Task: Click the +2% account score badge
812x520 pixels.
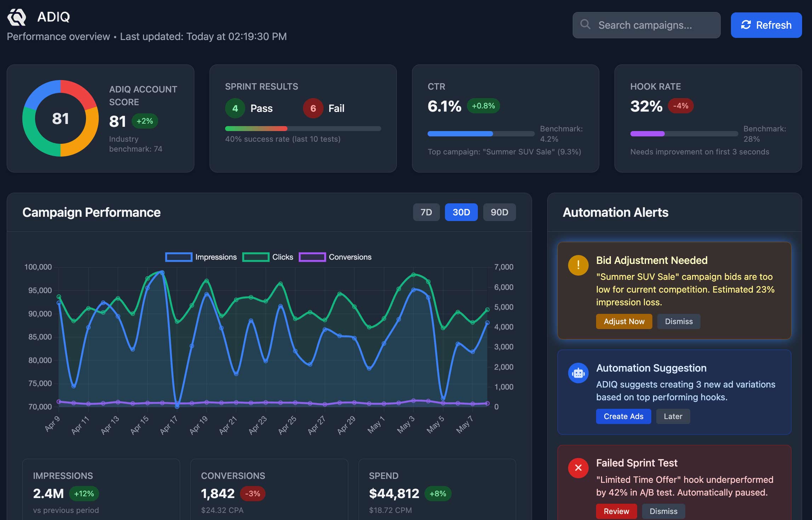Action: [x=145, y=121]
